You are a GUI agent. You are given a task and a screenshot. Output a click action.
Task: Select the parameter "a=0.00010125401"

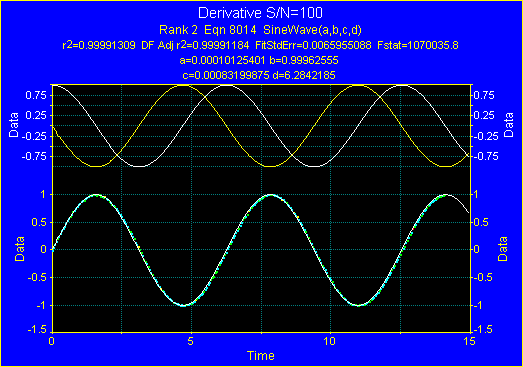222,60
